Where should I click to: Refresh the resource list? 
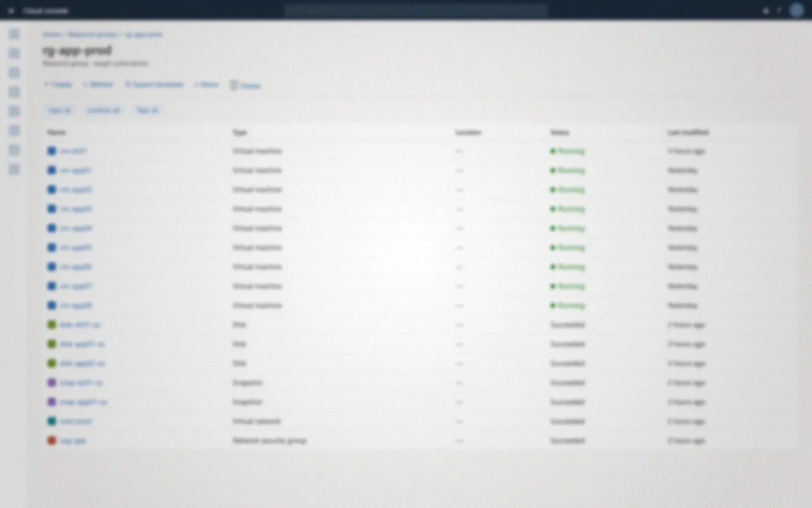pyautogui.click(x=98, y=84)
